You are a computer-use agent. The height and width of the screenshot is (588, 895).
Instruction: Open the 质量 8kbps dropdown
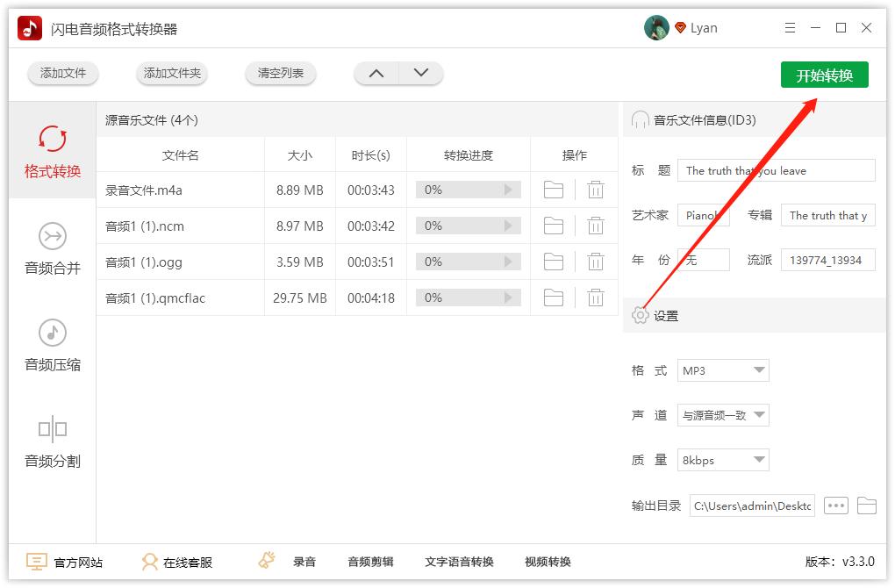pyautogui.click(x=723, y=460)
